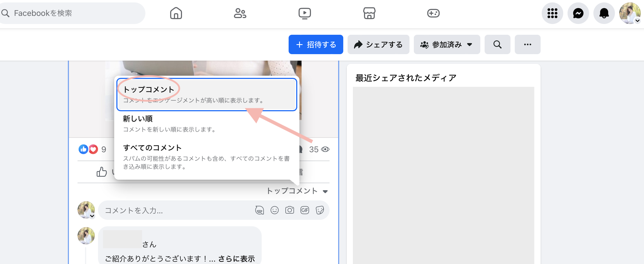Image resolution: width=644 pixels, height=264 pixels.
Task: Select トップコメント sort option
Action: pyautogui.click(x=206, y=95)
